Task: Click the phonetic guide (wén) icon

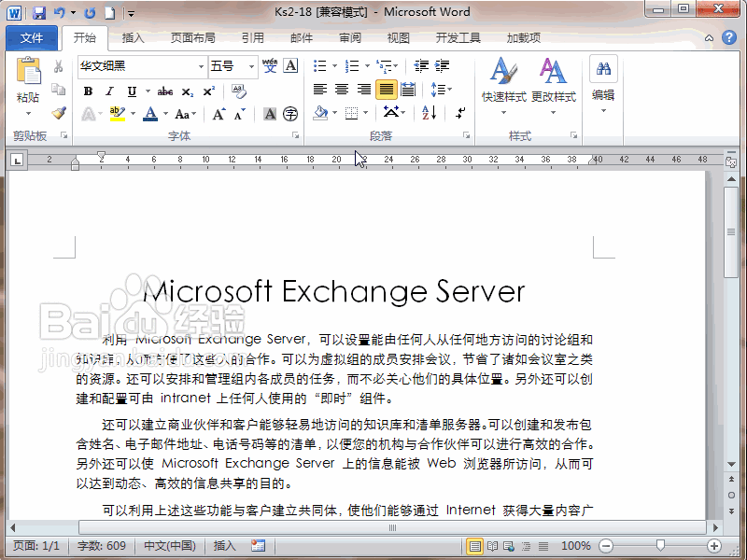Action: tap(270, 66)
